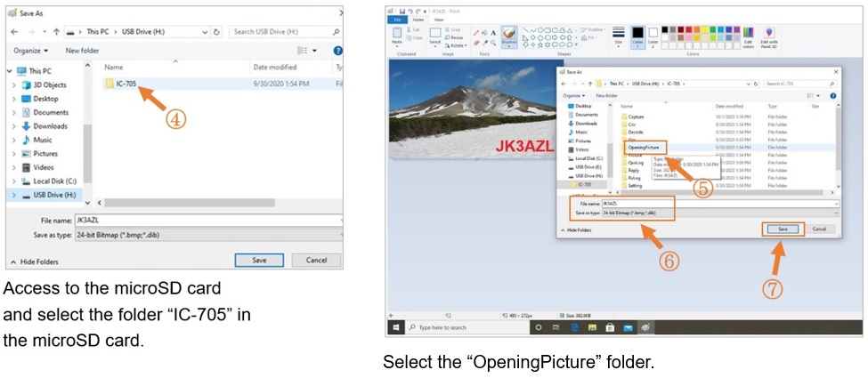Select the Brushes tool in Paint
This screenshot has width=868, height=378.
(x=509, y=36)
